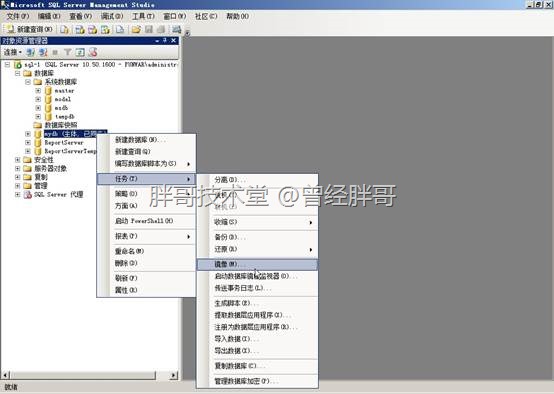Expand the master database node
This screenshot has height=394, width=554.
38,90
